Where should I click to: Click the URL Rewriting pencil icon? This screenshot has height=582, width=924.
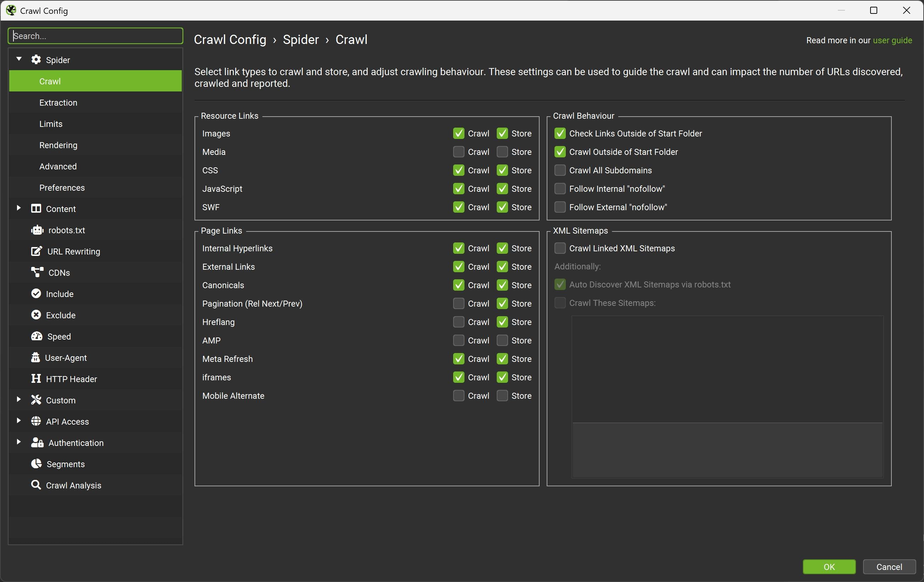click(36, 251)
